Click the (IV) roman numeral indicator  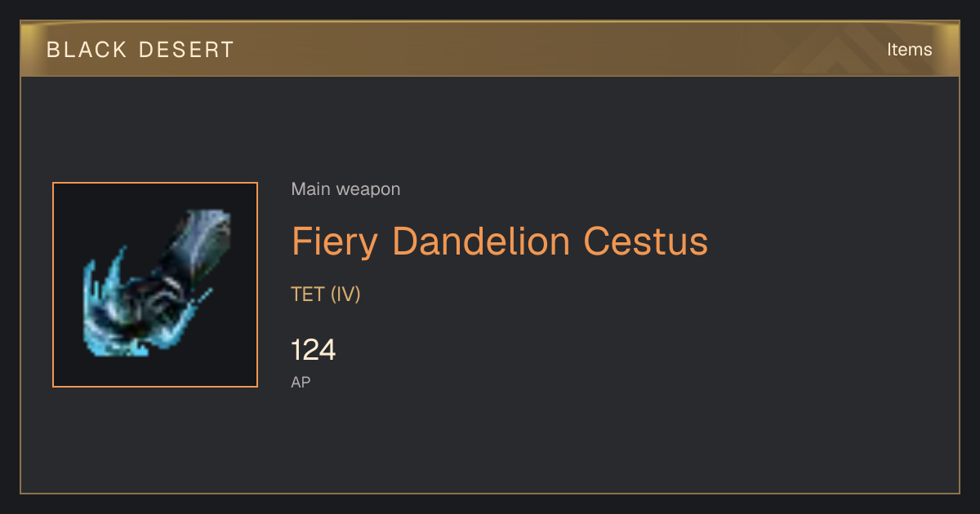345,295
